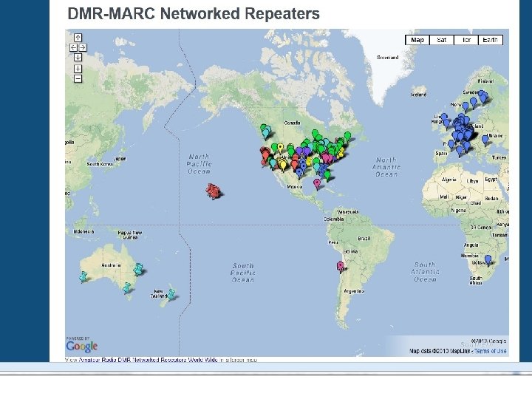Zoom out with the minus control
This screenshot has height=399, width=532.
point(78,79)
